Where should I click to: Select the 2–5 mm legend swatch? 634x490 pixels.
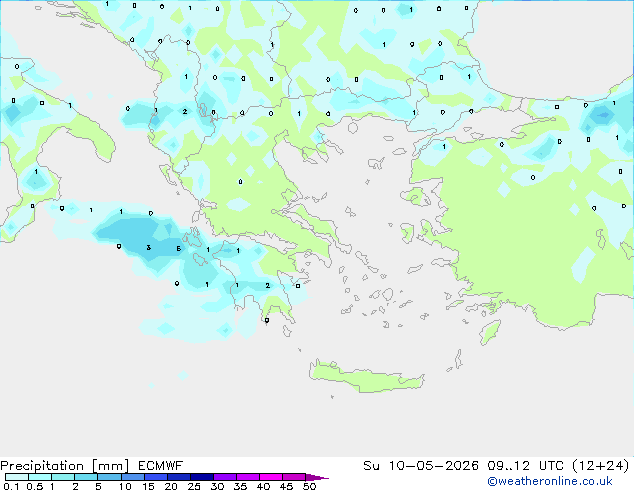click(86, 477)
